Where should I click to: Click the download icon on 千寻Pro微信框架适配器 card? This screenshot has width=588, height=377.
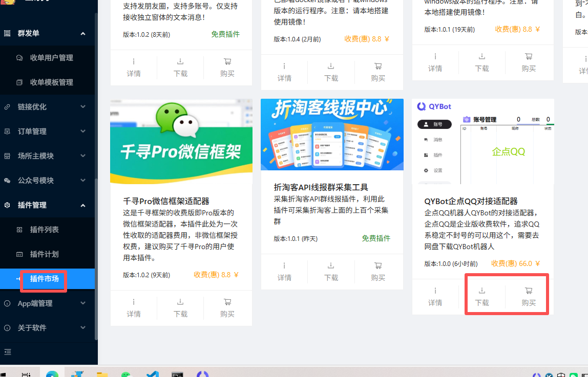tap(180, 302)
